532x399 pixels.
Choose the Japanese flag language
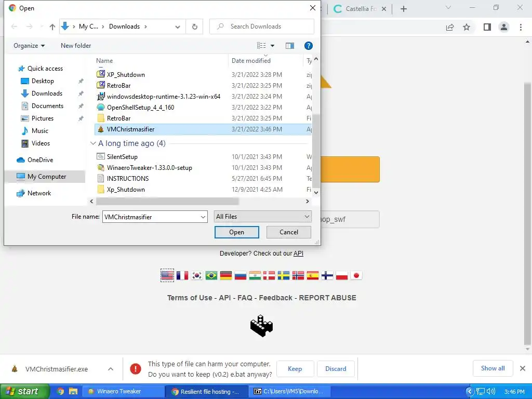tap(356, 275)
